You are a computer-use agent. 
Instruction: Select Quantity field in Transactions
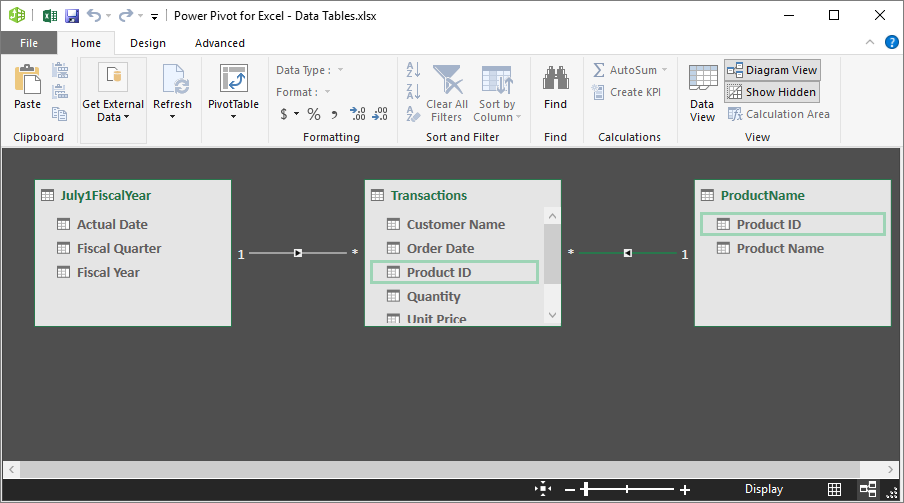pos(454,296)
